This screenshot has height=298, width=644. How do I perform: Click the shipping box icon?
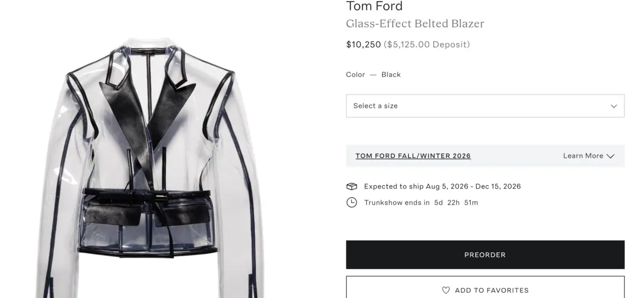tap(352, 186)
